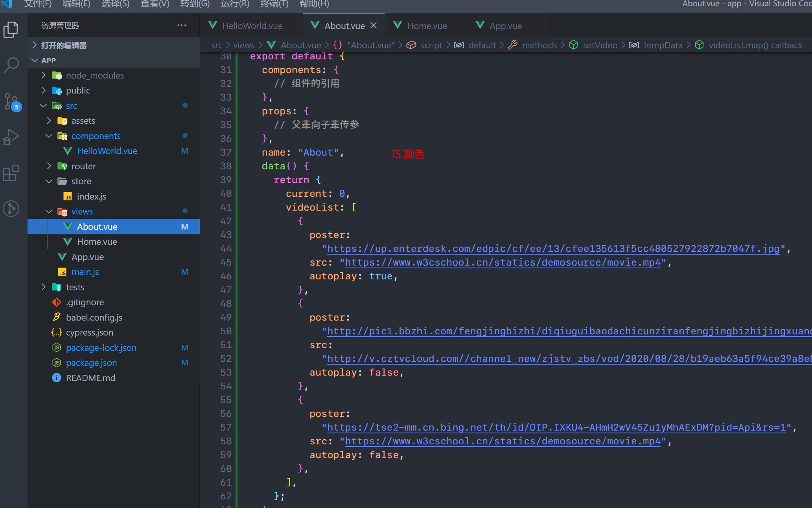Click the views breadcrumb segment
The height and width of the screenshot is (508, 812).
tap(244, 45)
